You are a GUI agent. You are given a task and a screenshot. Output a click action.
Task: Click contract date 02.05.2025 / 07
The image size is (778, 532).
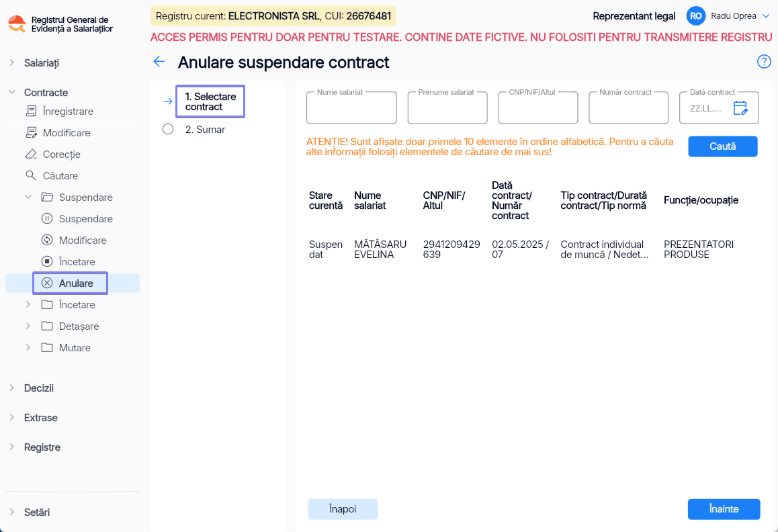(520, 249)
